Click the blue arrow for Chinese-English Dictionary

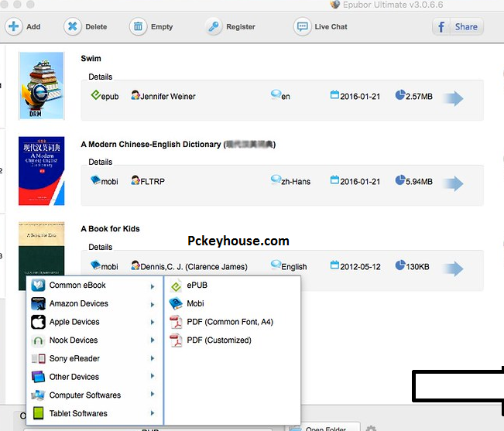(x=453, y=183)
